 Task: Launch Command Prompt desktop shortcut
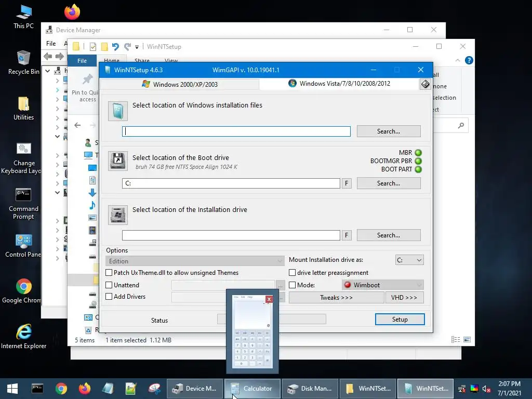point(23,204)
